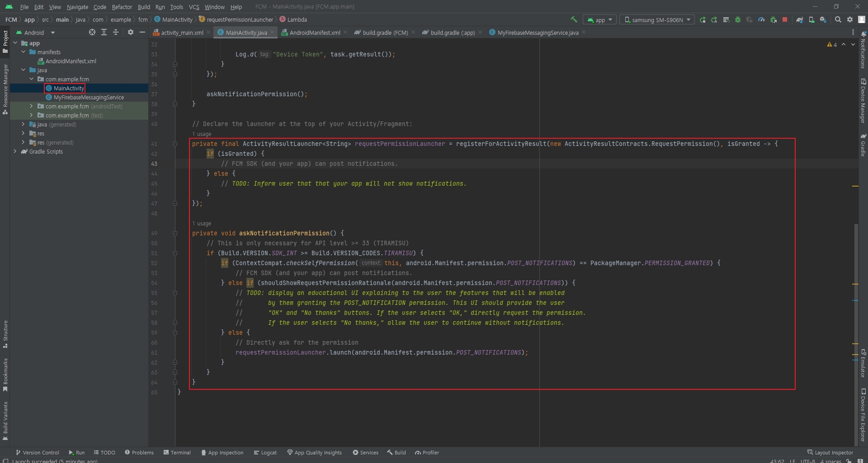This screenshot has width=868, height=463.
Task: Open editor tabs three-dot menu
Action: tap(853, 32)
